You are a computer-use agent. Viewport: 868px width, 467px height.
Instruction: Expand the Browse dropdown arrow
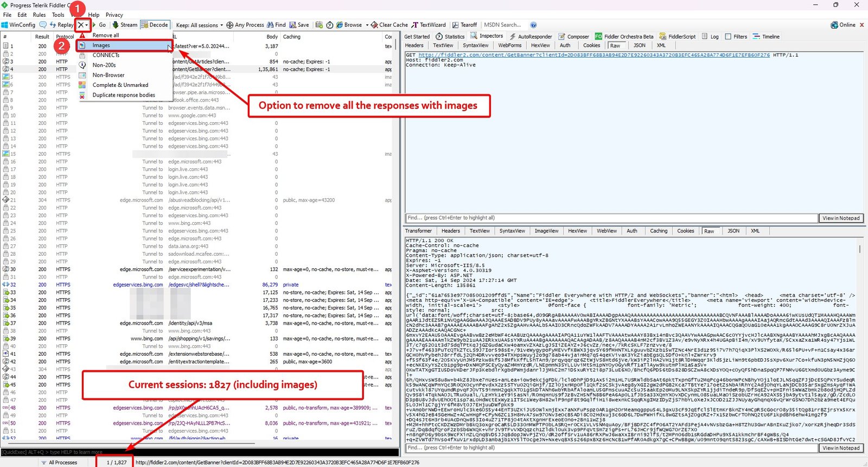[x=367, y=26]
